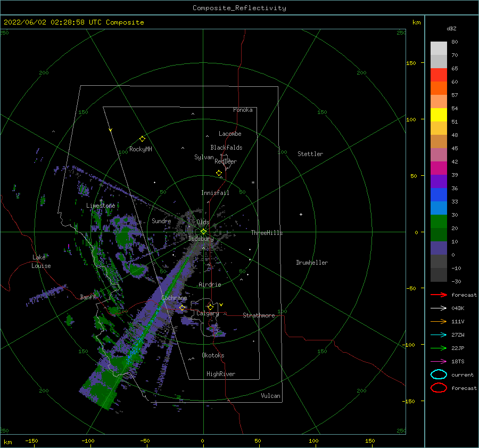Screen dimensions: 479x448
Task: Select the purple 36-39 dBZ swatch
Action: pyautogui.click(x=439, y=181)
